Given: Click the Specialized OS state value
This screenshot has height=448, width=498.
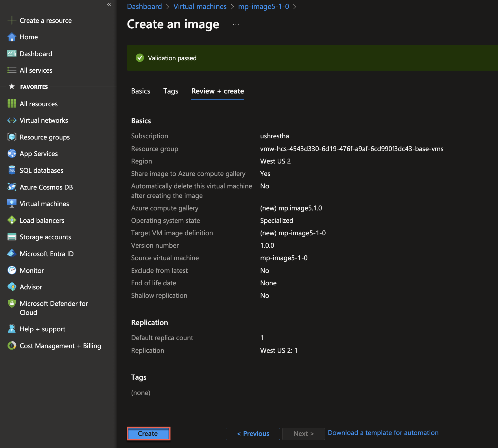Looking at the screenshot, I should [x=277, y=221].
